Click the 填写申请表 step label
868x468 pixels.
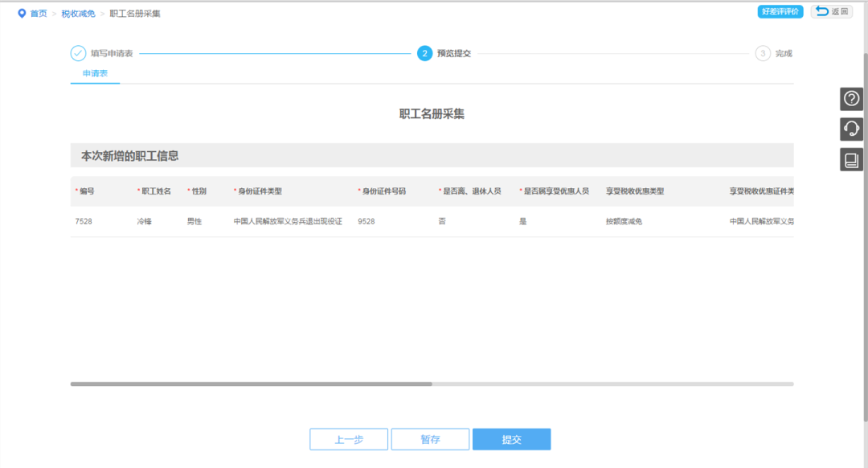pyautogui.click(x=112, y=53)
